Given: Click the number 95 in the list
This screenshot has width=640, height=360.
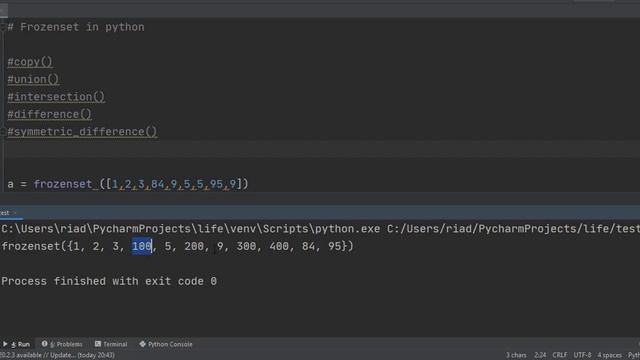Looking at the screenshot, I should click(216, 184).
